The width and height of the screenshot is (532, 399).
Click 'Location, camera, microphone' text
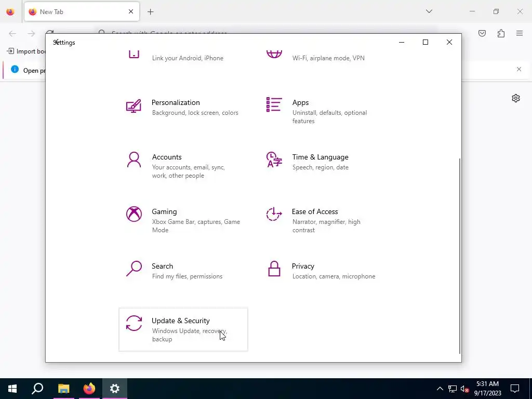tap(334, 276)
